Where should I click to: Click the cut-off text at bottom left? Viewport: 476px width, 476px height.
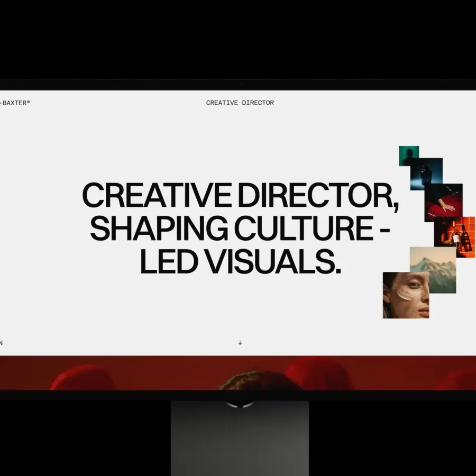(1, 343)
